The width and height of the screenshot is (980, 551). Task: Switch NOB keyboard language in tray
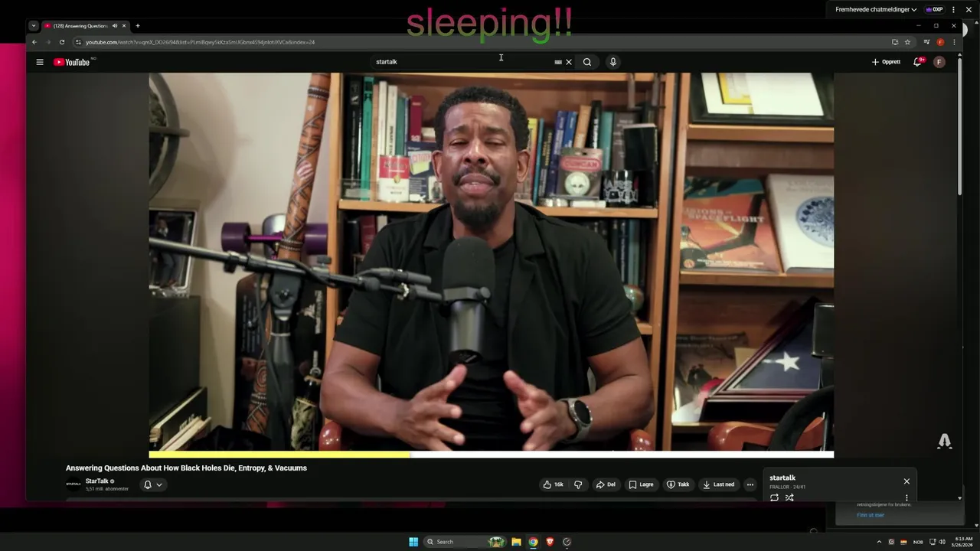coord(918,542)
